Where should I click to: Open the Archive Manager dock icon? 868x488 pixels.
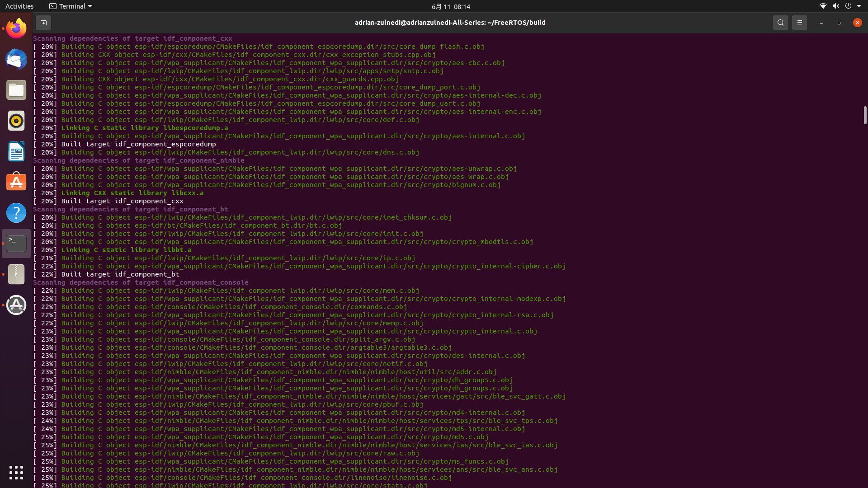click(16, 274)
